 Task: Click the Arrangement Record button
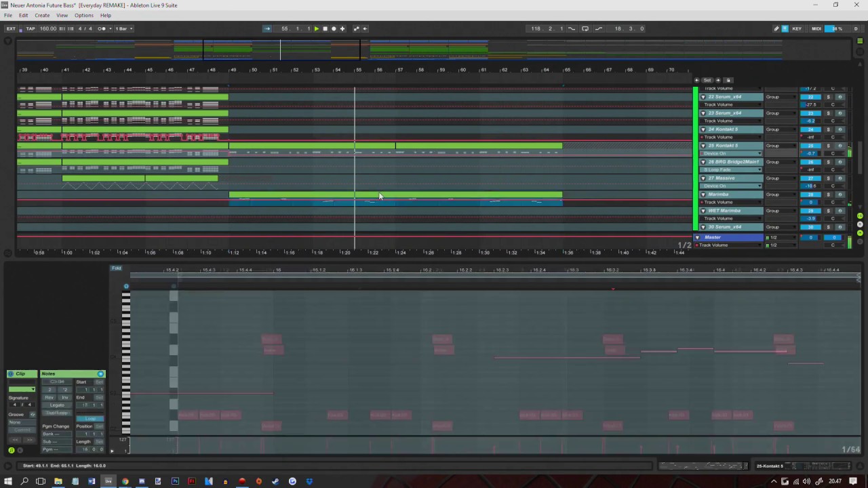pyautogui.click(x=334, y=28)
